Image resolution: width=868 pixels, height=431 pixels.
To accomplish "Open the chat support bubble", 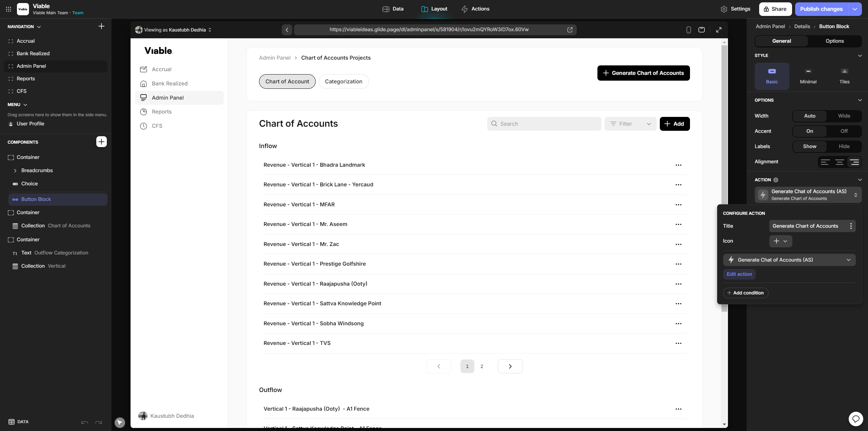I will 856,419.
